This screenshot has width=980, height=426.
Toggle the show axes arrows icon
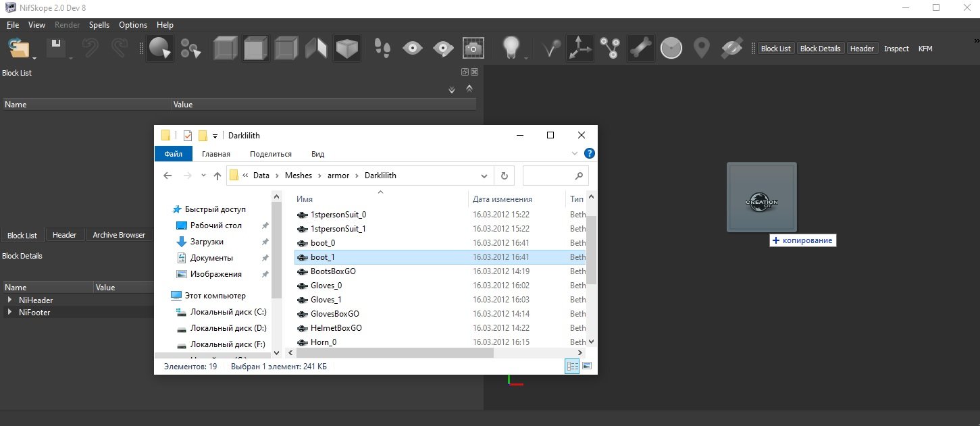point(579,49)
